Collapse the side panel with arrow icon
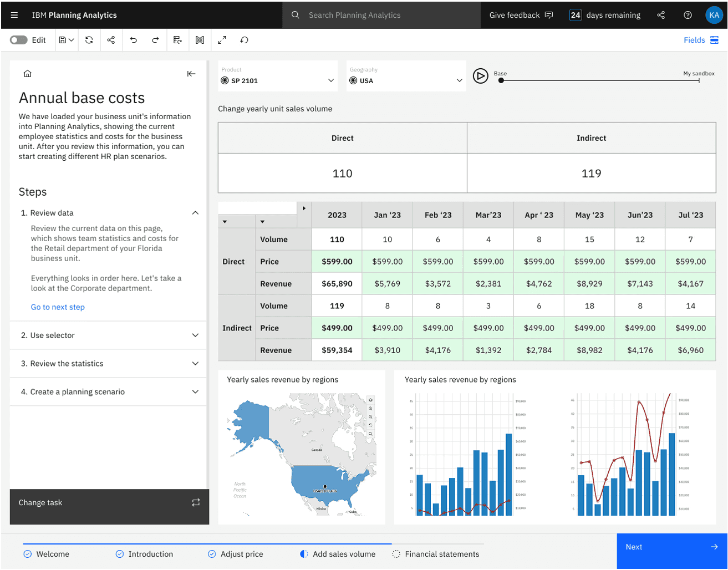This screenshot has width=728, height=570. pos(191,74)
